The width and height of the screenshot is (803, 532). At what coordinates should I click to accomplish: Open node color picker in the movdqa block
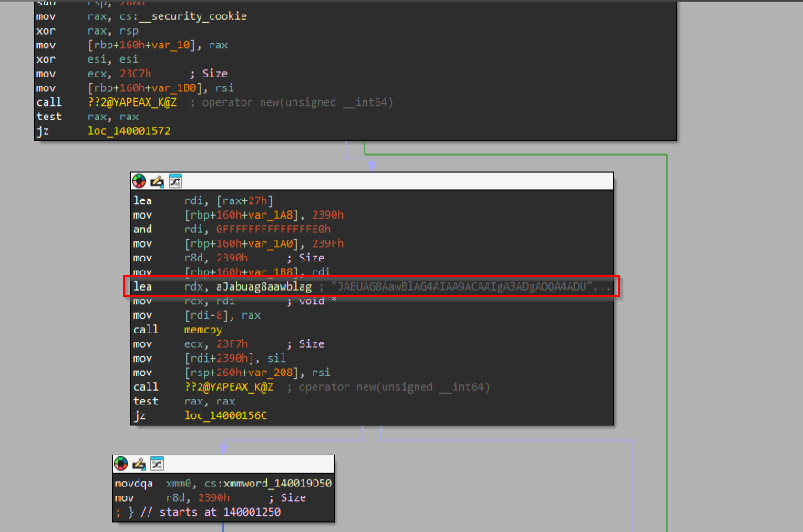pos(122,464)
